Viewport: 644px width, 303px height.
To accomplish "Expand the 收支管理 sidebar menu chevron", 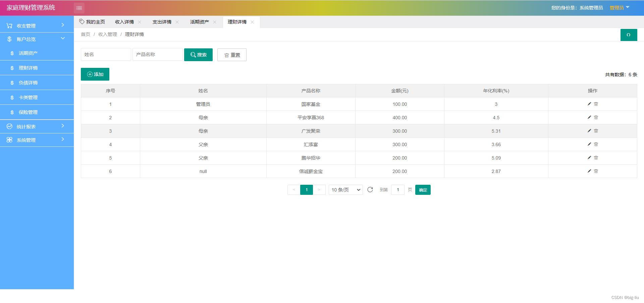I will tap(63, 25).
